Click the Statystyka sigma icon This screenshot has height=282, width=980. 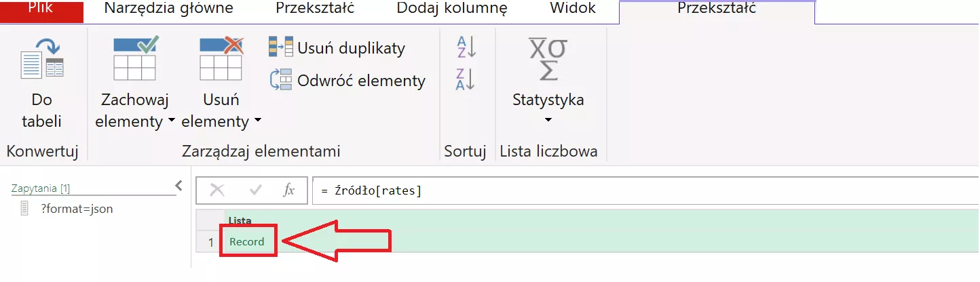548,60
